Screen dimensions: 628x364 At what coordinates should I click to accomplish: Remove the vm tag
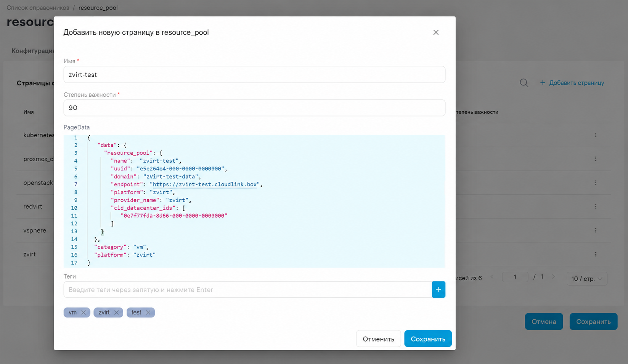coord(84,313)
